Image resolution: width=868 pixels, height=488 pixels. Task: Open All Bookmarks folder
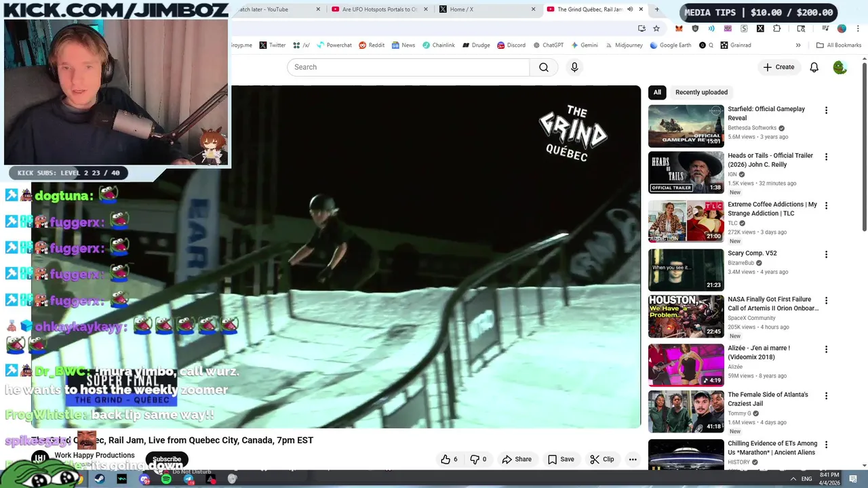pos(839,45)
